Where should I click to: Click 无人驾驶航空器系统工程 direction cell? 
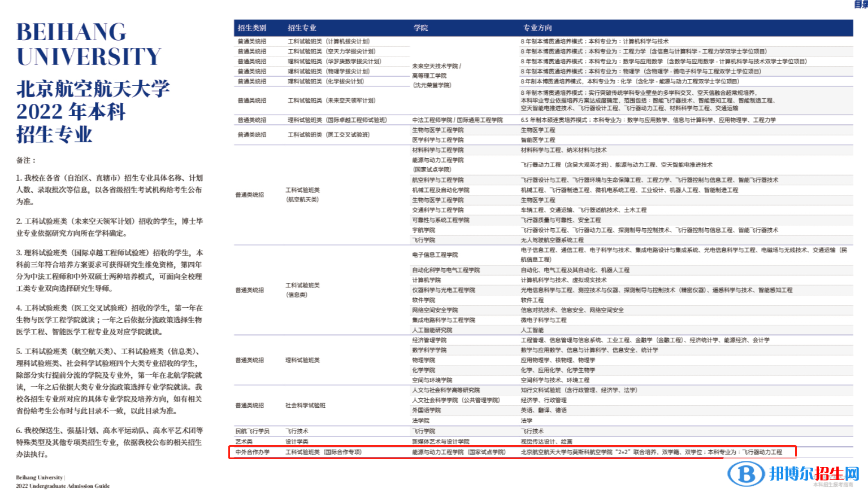[x=552, y=240]
